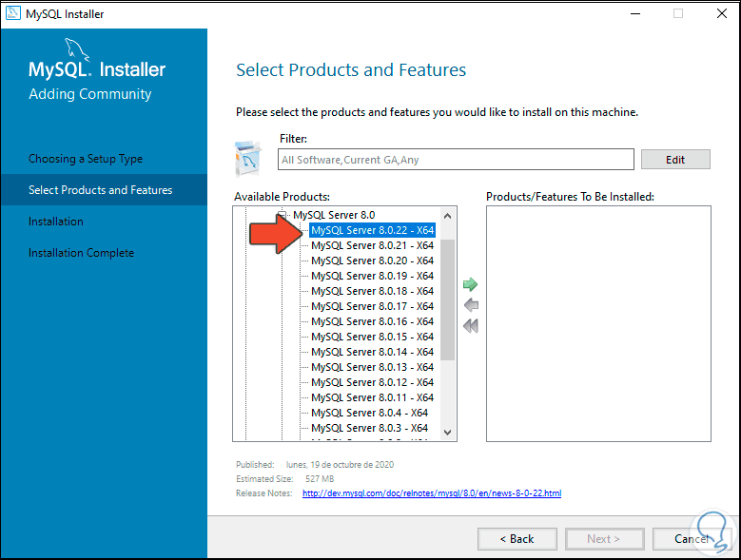Select MySQL Server 8.0.4 - X64
This screenshot has width=741, height=560.
pos(370,413)
